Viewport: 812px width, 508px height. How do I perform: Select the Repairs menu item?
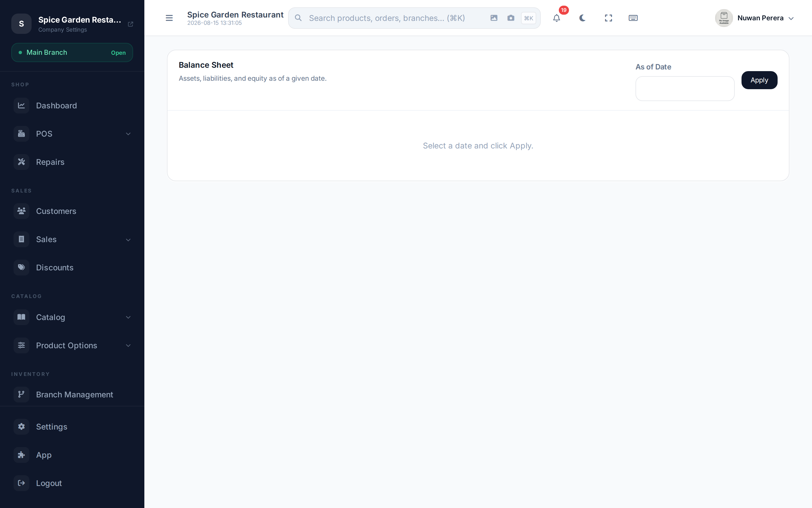72,162
